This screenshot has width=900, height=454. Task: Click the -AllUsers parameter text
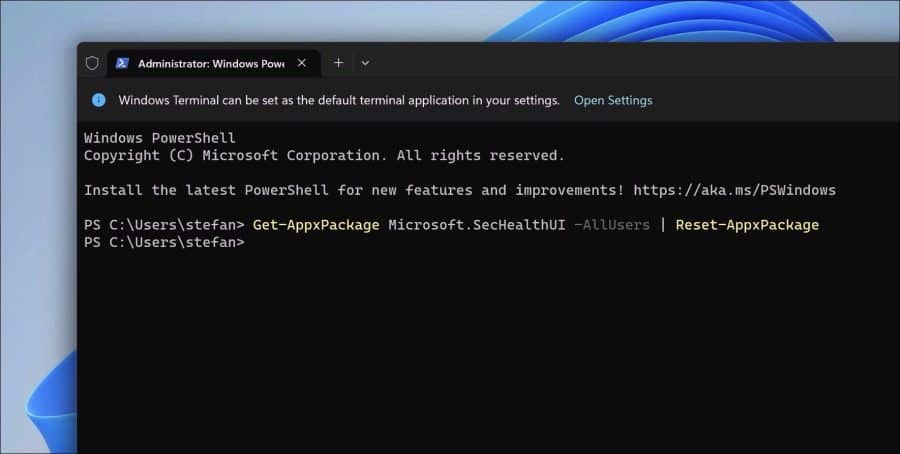(x=612, y=225)
